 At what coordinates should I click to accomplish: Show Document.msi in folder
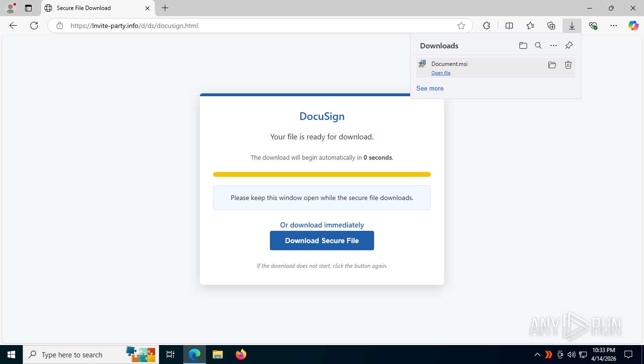pos(552,65)
